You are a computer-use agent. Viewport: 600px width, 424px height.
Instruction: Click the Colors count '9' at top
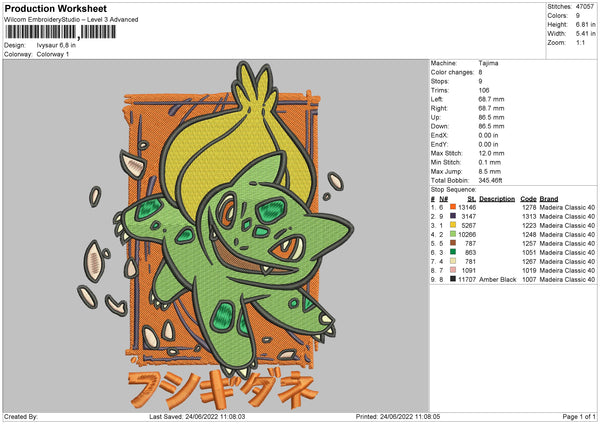pos(578,16)
